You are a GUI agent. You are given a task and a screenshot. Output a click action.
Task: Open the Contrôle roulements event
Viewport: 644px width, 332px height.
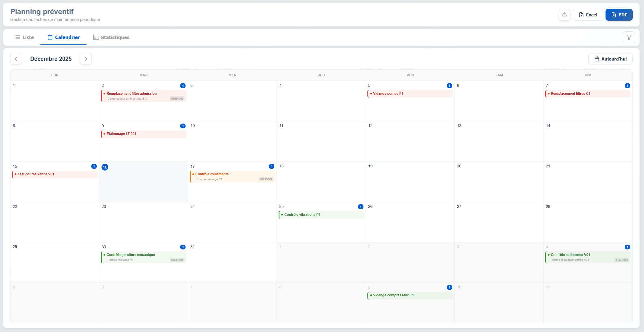point(232,176)
